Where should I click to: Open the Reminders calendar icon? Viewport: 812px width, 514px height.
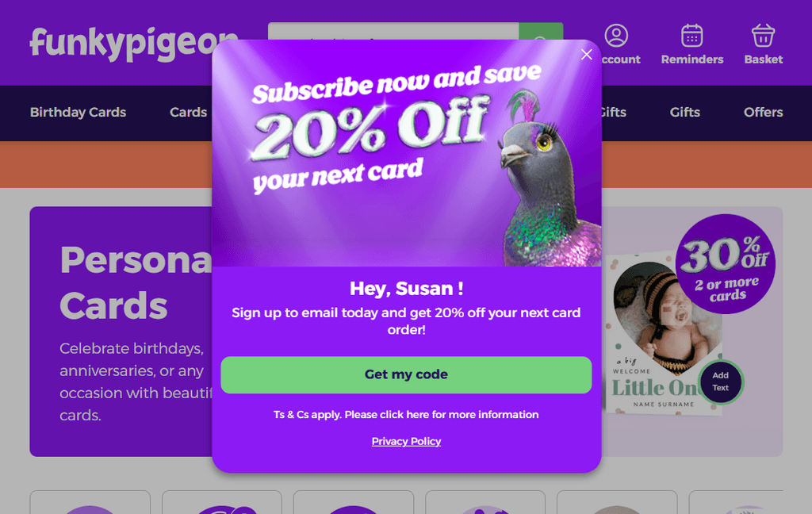691,36
